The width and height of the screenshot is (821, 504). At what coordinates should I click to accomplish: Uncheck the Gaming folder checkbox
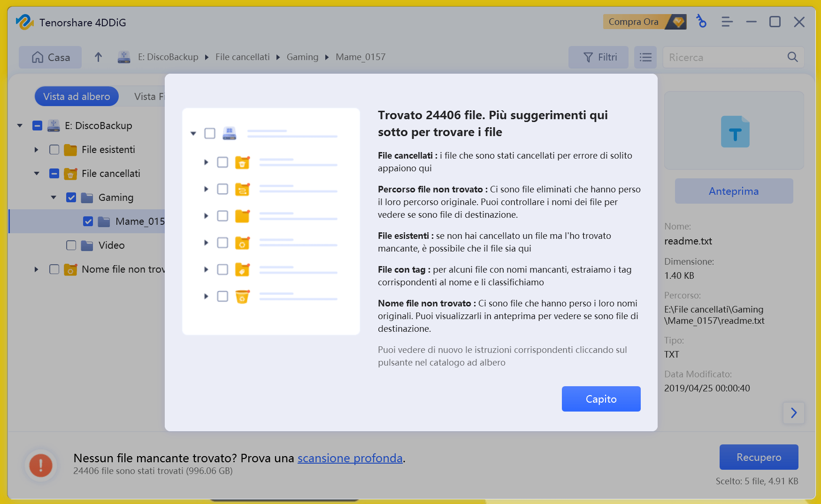pyautogui.click(x=71, y=198)
